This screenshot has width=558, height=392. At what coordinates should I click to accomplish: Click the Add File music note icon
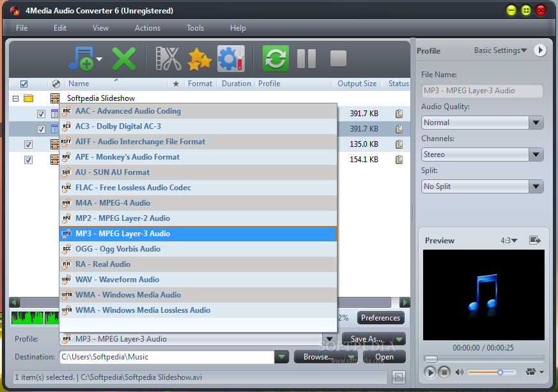(x=81, y=59)
